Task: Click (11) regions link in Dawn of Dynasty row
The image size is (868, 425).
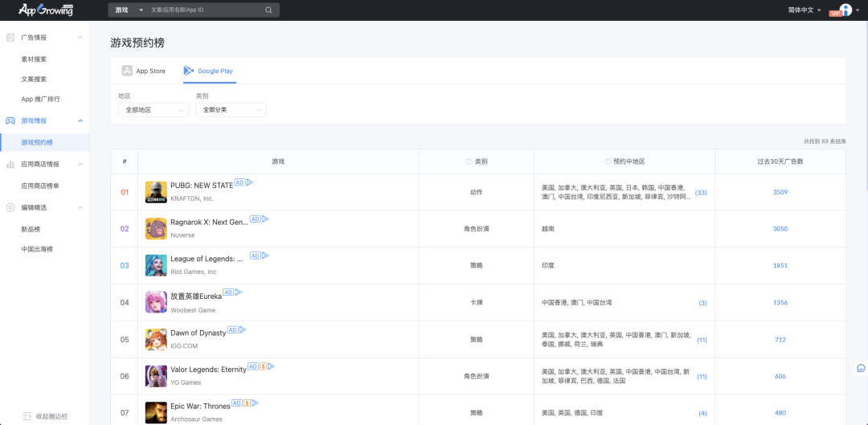Action: click(702, 340)
